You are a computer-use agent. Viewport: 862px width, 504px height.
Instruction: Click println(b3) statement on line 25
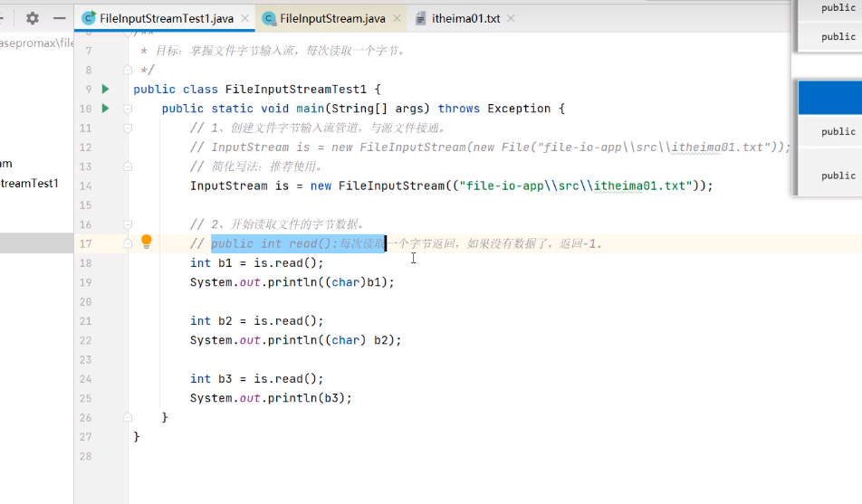tap(271, 398)
